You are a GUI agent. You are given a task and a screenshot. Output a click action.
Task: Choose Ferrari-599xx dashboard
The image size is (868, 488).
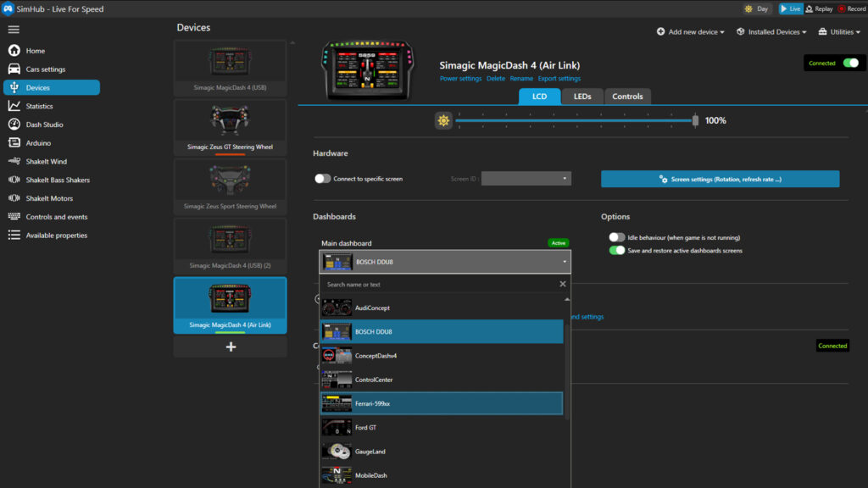pyautogui.click(x=442, y=403)
